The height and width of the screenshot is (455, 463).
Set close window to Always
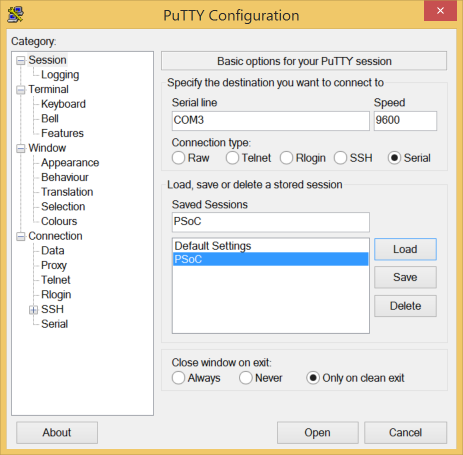pyautogui.click(x=178, y=378)
